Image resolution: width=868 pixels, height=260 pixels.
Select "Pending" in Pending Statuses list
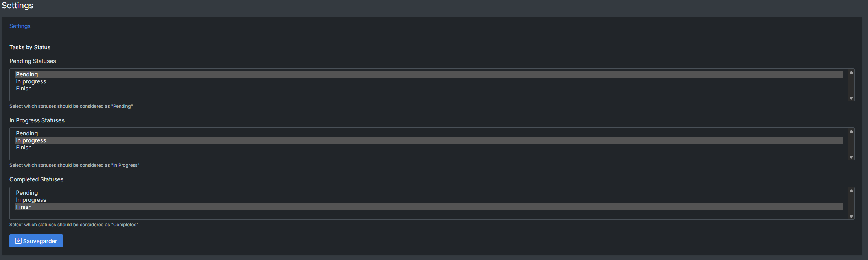[x=429, y=74]
